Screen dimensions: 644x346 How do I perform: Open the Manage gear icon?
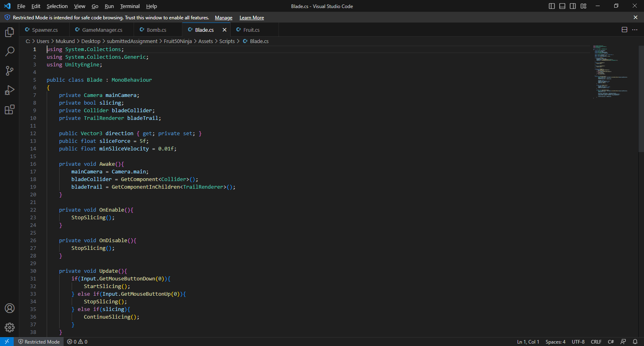click(x=10, y=327)
